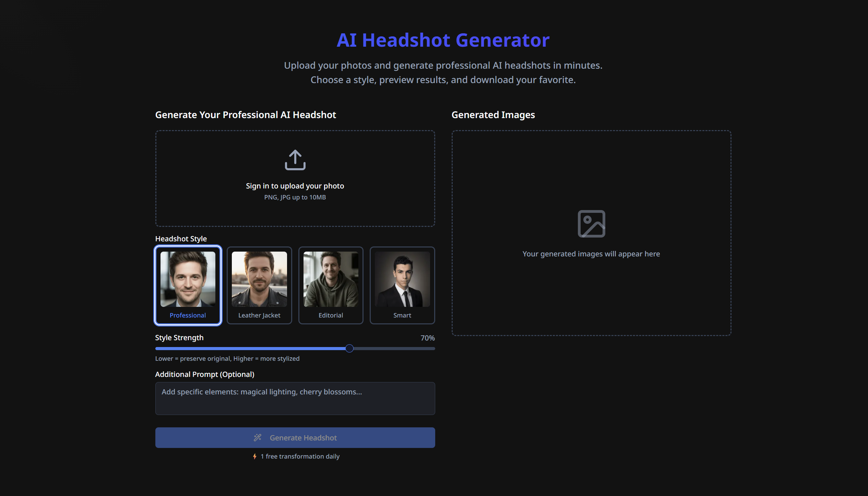Click the lightning bolt icon near free transformation text

pyautogui.click(x=254, y=456)
